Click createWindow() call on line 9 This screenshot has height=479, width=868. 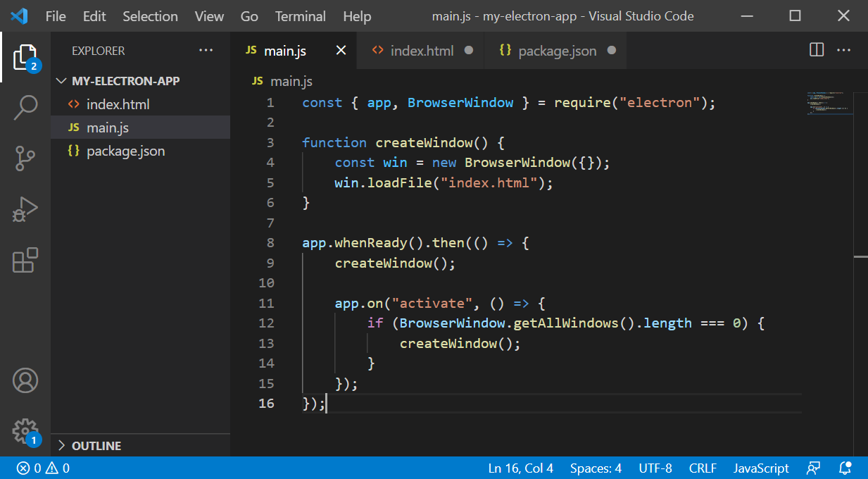coord(395,263)
